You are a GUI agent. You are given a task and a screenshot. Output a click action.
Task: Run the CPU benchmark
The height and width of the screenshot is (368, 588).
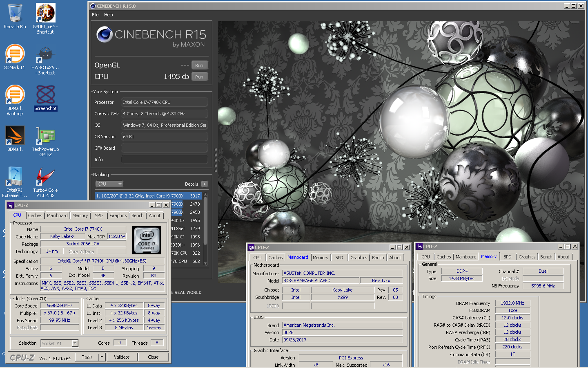(x=199, y=77)
